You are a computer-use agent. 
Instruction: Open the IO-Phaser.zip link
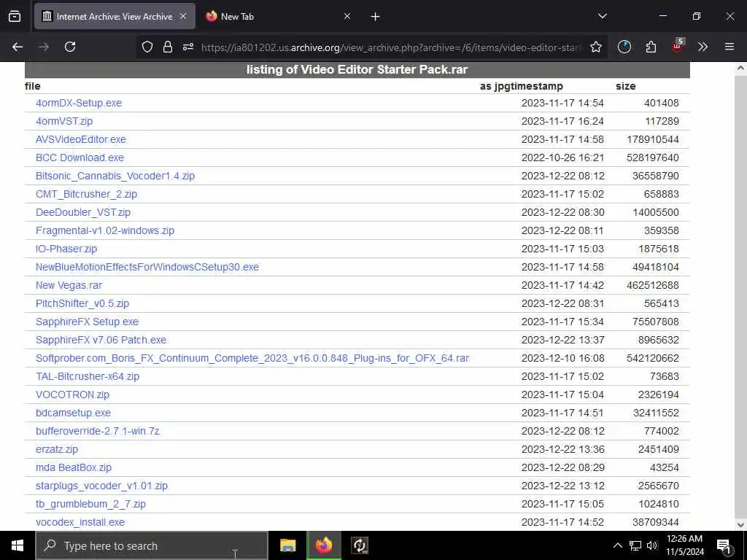coord(66,249)
